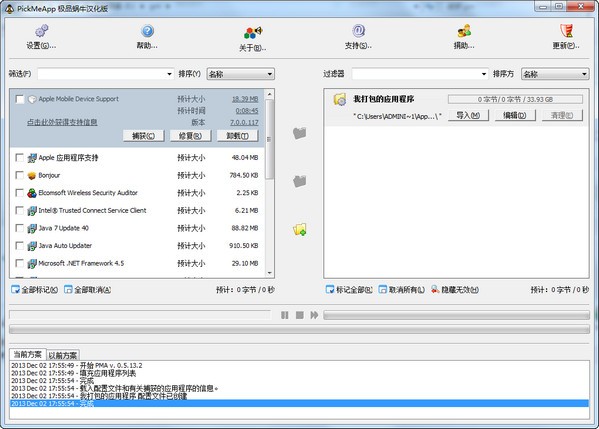Check the Apple Mobile Device Support checkbox
This screenshot has height=429, width=599.
pyautogui.click(x=19, y=99)
